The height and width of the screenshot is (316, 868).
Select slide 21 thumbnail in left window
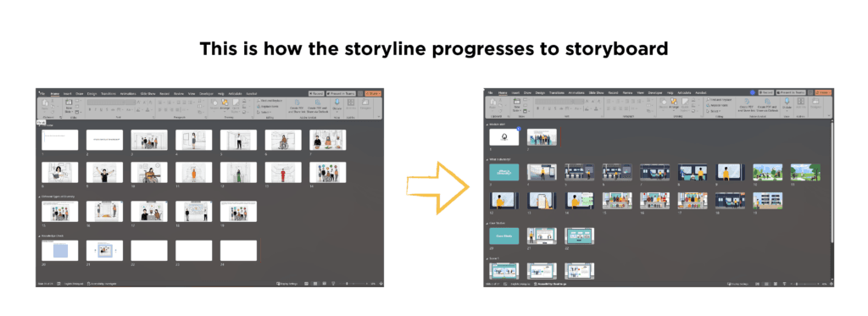tap(104, 250)
